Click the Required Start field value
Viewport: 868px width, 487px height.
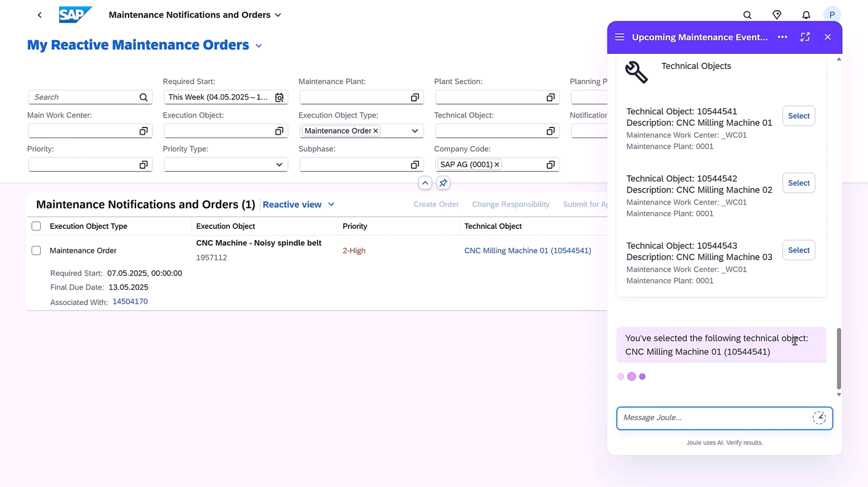218,97
